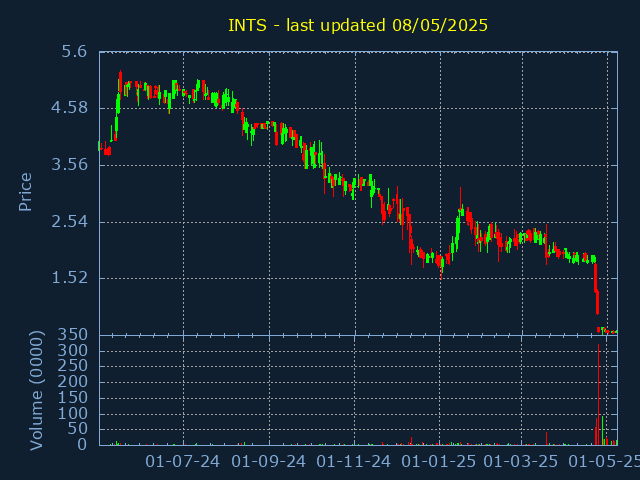Click the 'Volume (0000)' axis title
Image resolution: width=640 pixels, height=480 pixels.
(x=37, y=391)
